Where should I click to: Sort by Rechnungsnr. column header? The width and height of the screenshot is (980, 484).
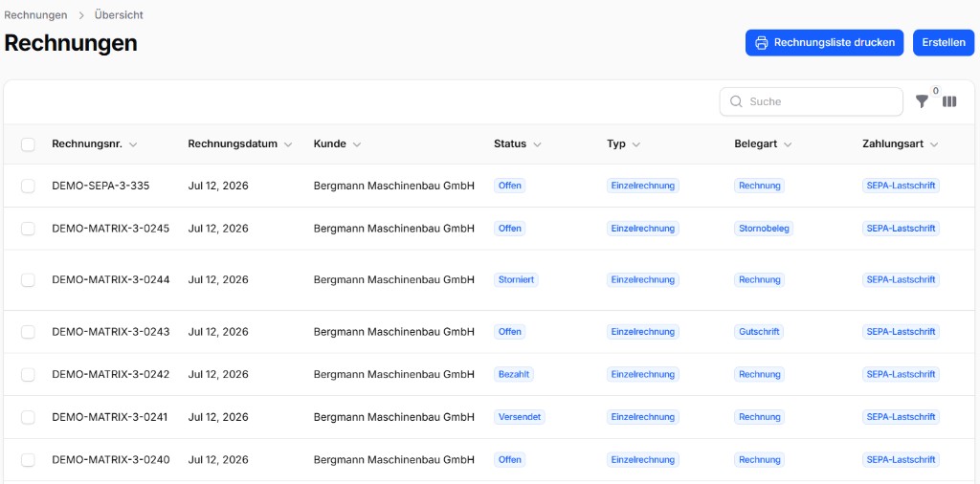click(95, 144)
